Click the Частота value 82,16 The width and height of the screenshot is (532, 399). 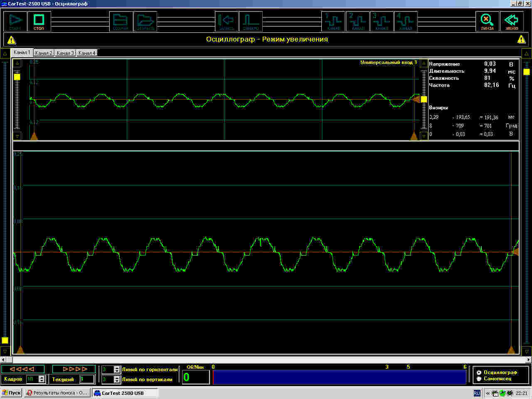pyautogui.click(x=491, y=85)
